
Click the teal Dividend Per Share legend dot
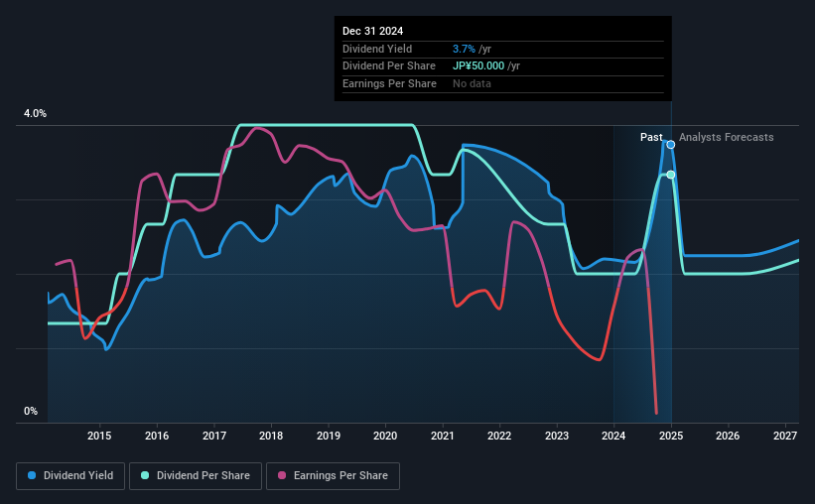pos(145,475)
